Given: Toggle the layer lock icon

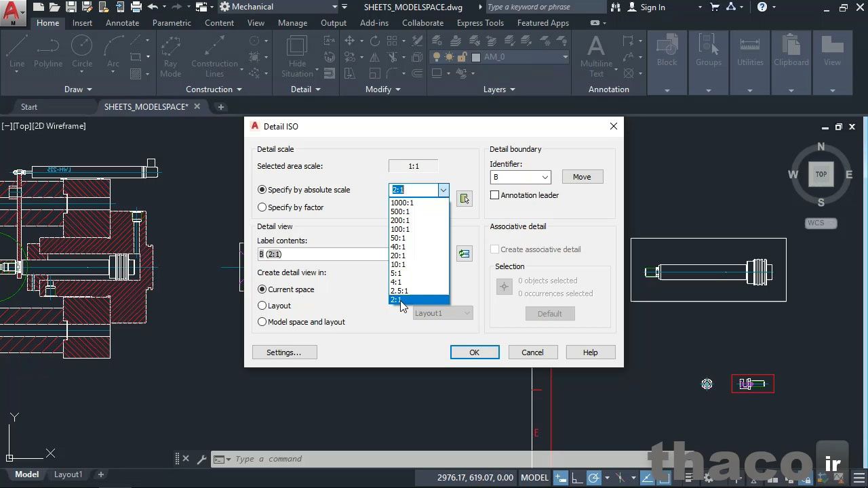Looking at the screenshot, I should point(462,57).
